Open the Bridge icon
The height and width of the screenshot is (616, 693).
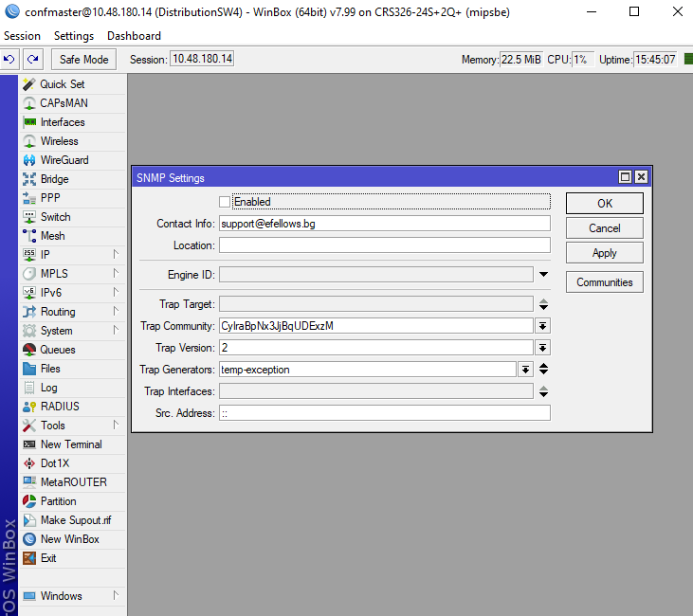(29, 179)
